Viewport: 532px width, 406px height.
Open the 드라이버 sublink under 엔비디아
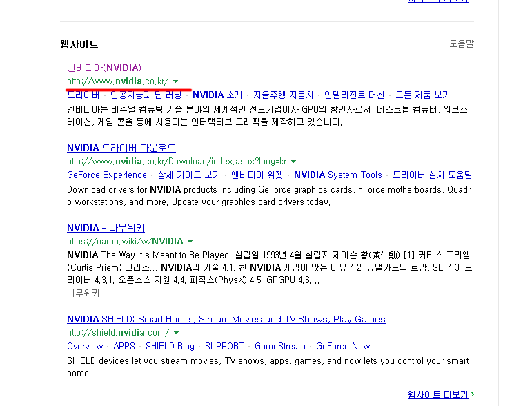pos(83,95)
